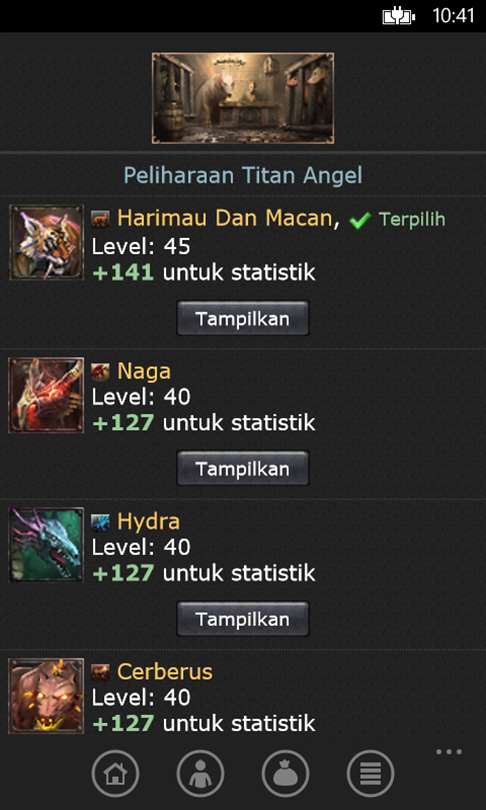This screenshot has height=810, width=486.
Task: Click the small icon beside Cerberus name
Action: tap(100, 672)
